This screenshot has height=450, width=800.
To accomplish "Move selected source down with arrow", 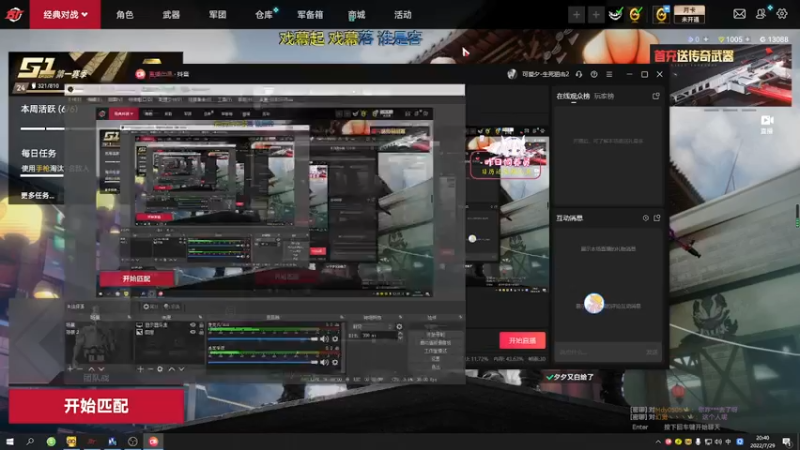I will [181, 369].
